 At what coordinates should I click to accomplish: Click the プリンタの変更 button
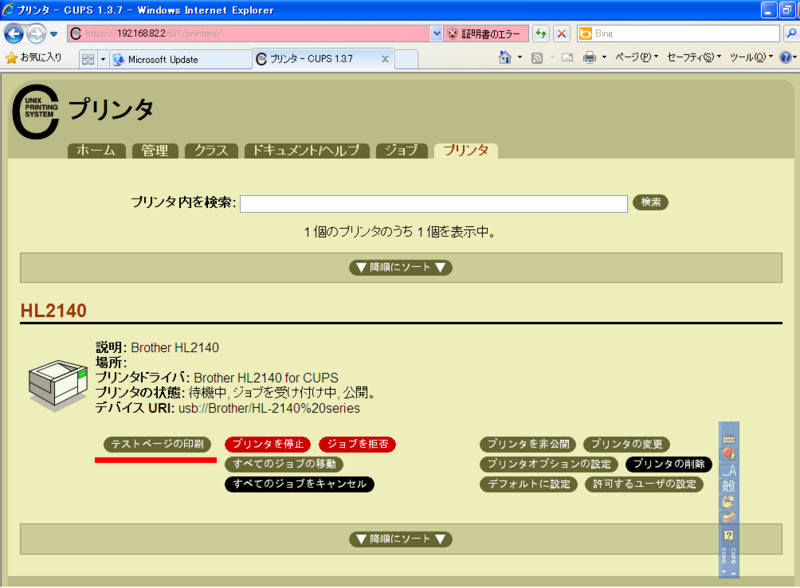(627, 444)
